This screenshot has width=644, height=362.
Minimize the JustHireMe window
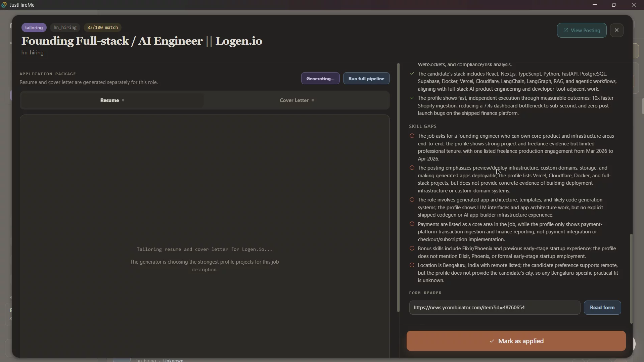click(595, 5)
